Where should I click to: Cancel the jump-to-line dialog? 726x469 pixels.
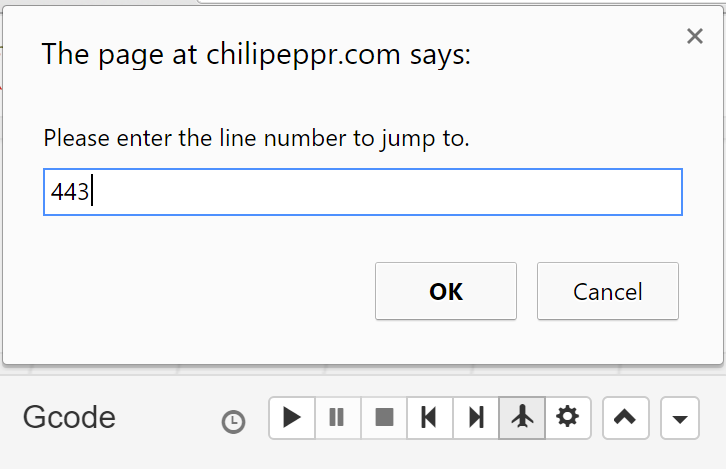pyautogui.click(x=607, y=291)
